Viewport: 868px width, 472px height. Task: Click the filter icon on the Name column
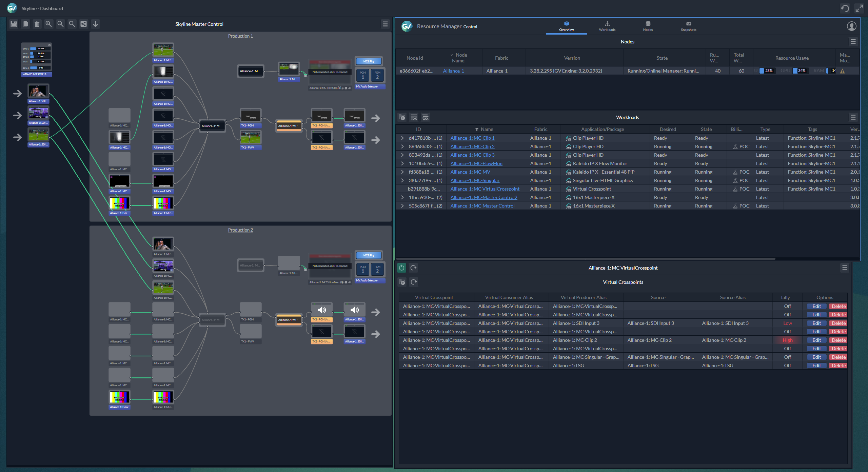click(x=477, y=129)
